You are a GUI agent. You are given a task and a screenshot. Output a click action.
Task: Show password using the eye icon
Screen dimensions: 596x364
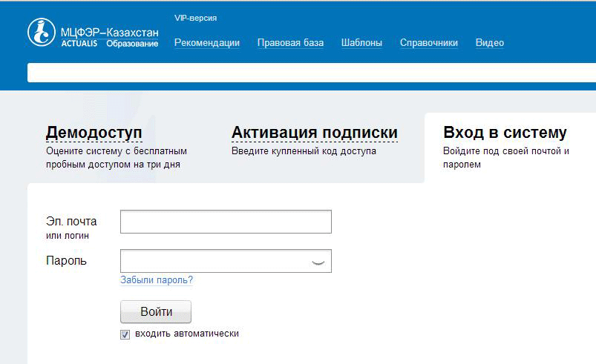[318, 262]
